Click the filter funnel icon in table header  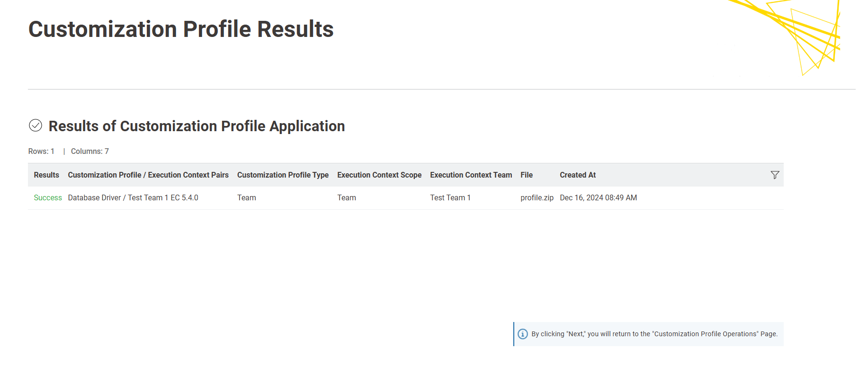coord(775,175)
